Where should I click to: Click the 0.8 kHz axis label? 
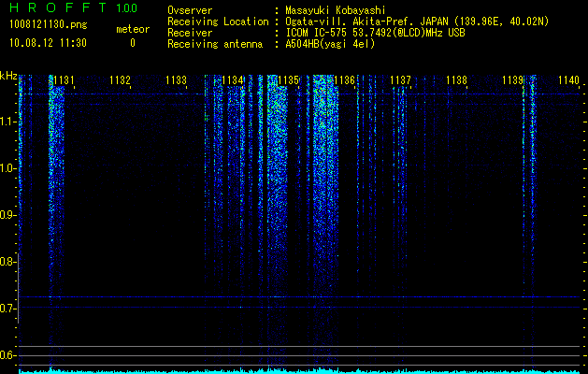click(x=7, y=262)
